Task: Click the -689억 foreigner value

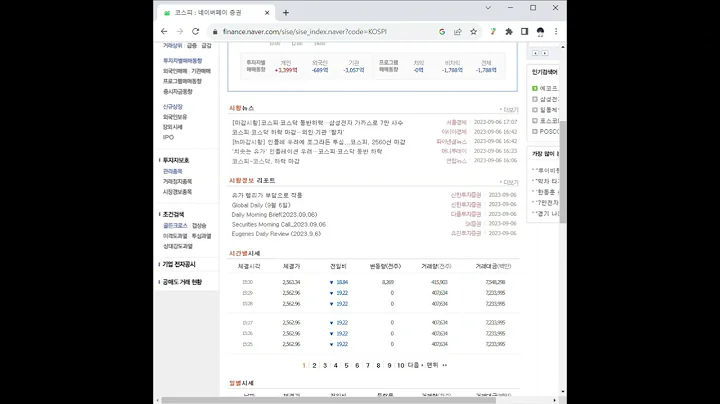Action: pyautogui.click(x=320, y=70)
